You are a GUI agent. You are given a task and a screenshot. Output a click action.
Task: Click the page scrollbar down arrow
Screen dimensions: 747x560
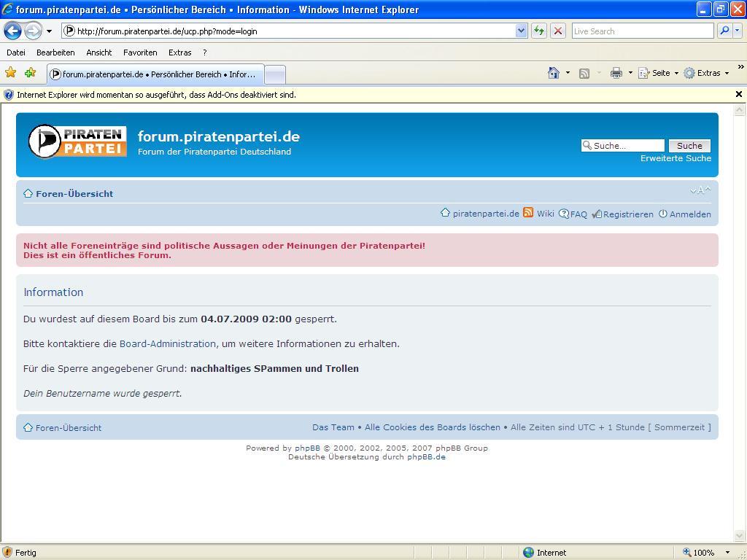740,536
